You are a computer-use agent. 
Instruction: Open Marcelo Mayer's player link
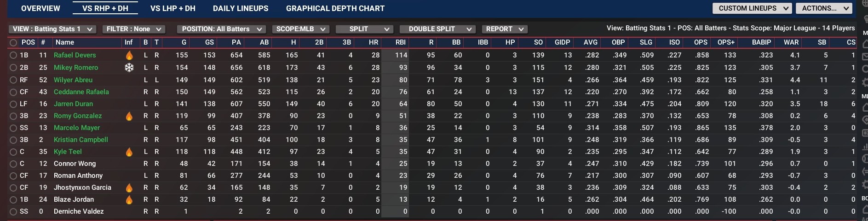pyautogui.click(x=77, y=128)
